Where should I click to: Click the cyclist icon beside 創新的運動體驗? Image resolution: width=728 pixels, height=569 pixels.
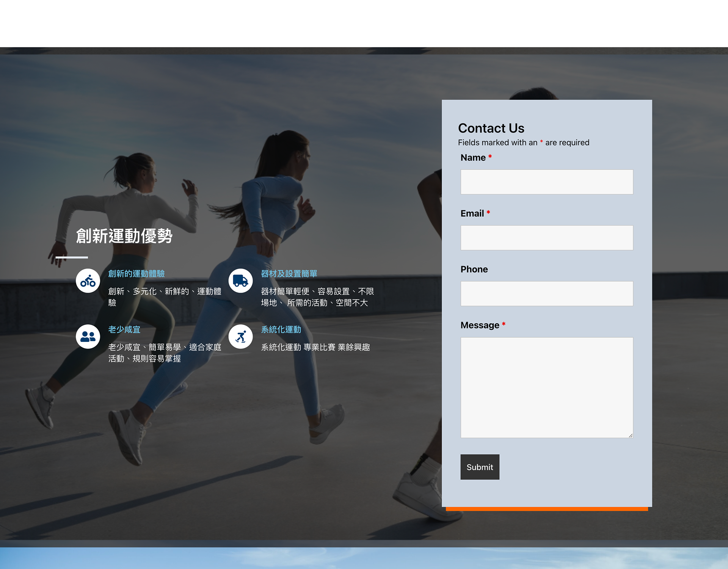[x=88, y=281]
